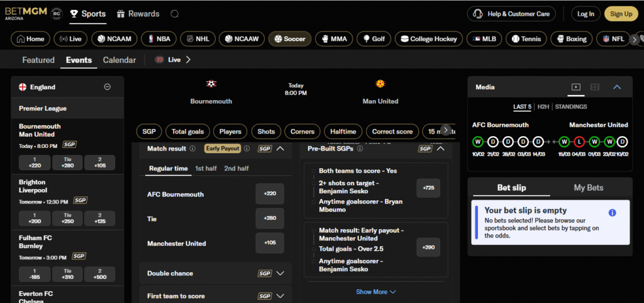The height and width of the screenshot is (303, 644).
Task: Open Help & Customer Care
Action: coord(511,14)
